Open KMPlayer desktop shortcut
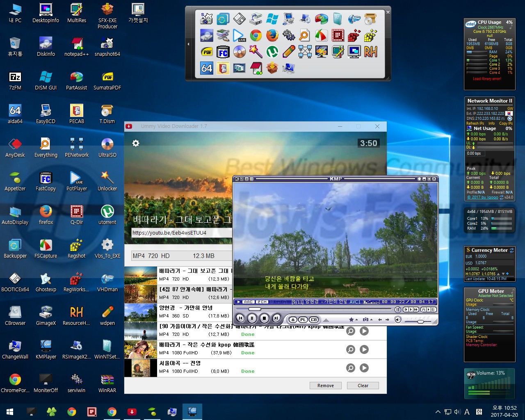 point(46,349)
